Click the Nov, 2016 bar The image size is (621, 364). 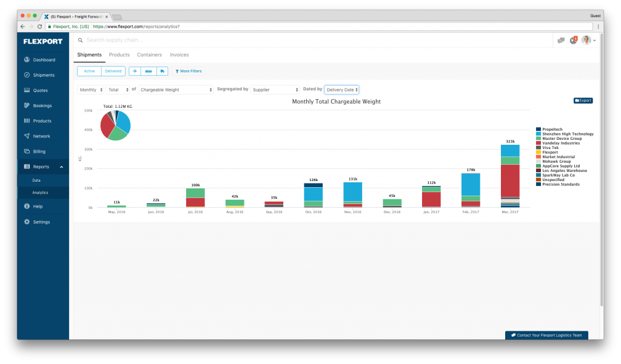coord(352,194)
